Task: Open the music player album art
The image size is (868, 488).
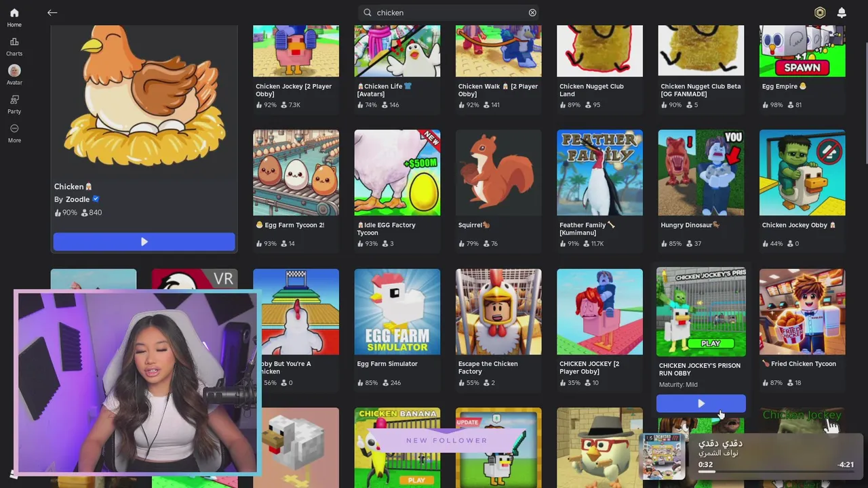Action: [664, 456]
